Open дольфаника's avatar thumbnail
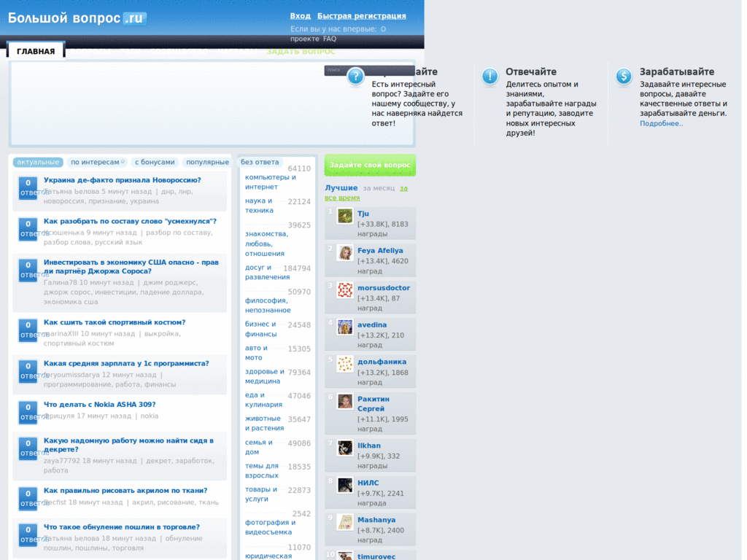This screenshot has width=747, height=560. [x=345, y=365]
